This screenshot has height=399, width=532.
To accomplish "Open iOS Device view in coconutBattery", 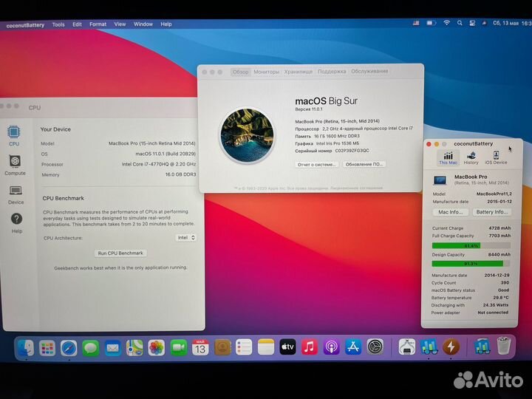I will pos(496,158).
